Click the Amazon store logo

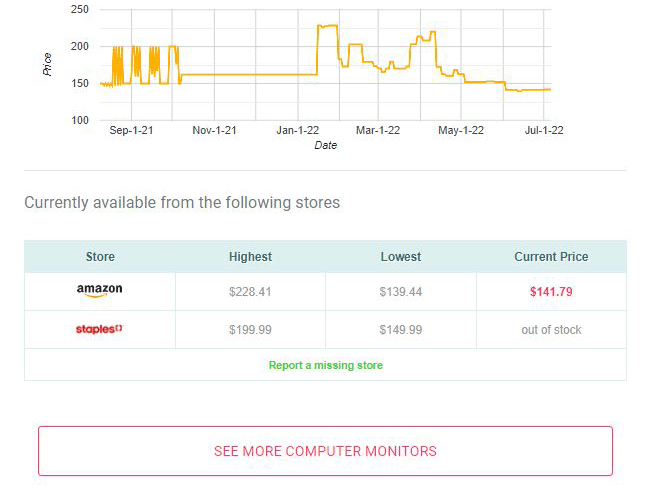pyautogui.click(x=99, y=291)
